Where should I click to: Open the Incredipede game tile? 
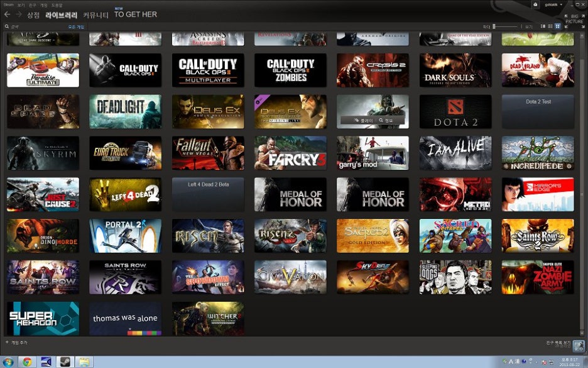pyautogui.click(x=538, y=153)
